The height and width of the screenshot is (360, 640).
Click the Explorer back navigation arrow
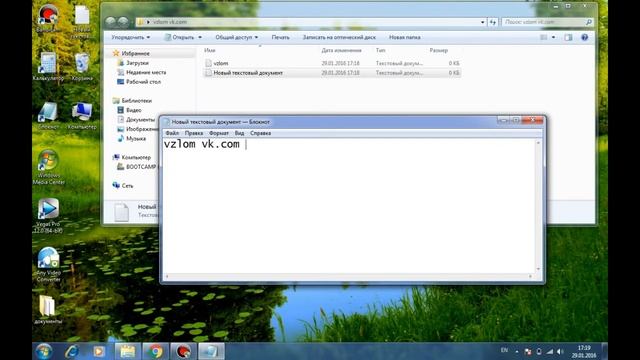pyautogui.click(x=110, y=22)
